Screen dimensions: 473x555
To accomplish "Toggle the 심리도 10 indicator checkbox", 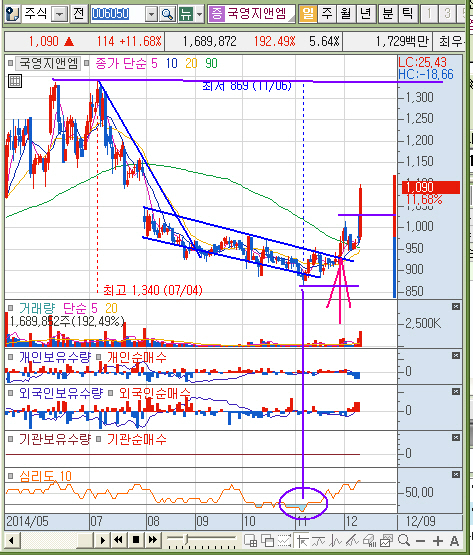I will pyautogui.click(x=11, y=476).
